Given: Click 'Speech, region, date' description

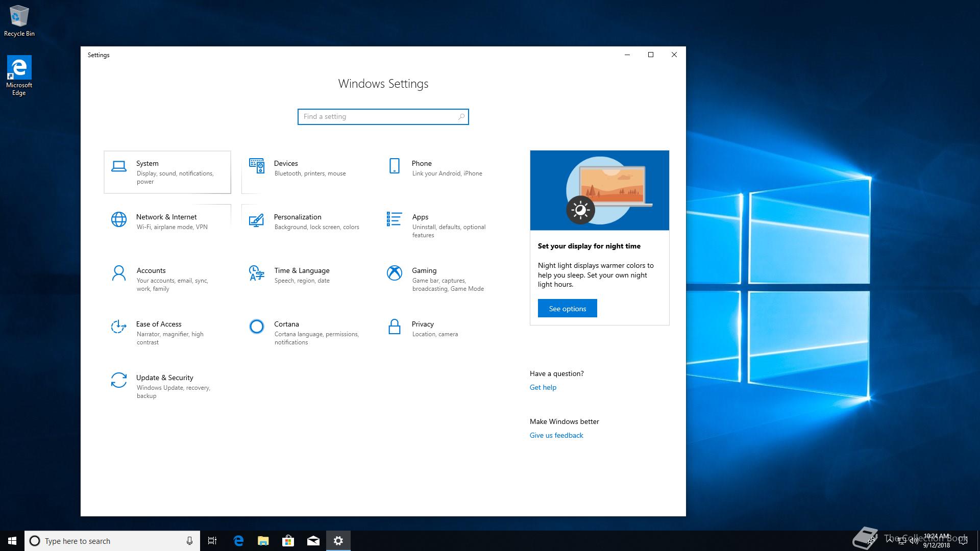Looking at the screenshot, I should tap(302, 281).
